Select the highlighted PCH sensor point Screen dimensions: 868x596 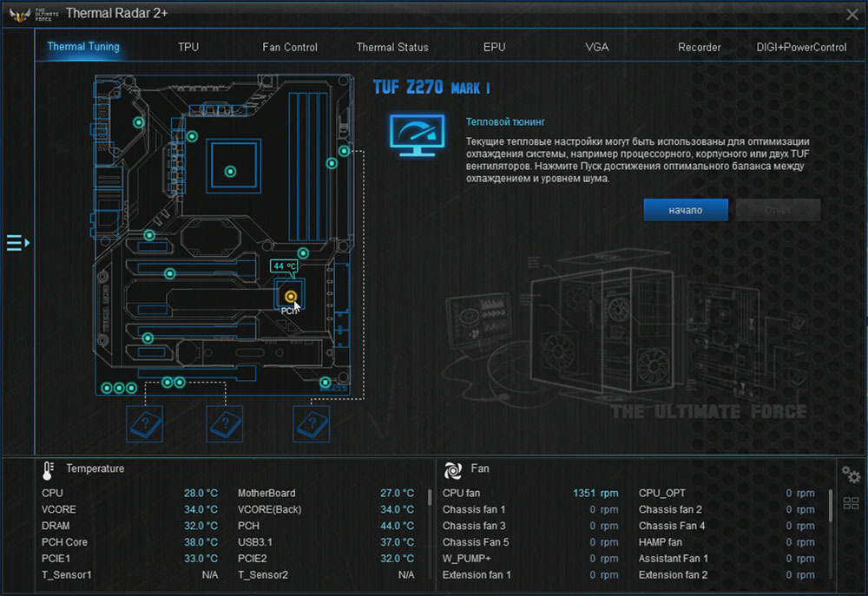pyautogui.click(x=291, y=297)
